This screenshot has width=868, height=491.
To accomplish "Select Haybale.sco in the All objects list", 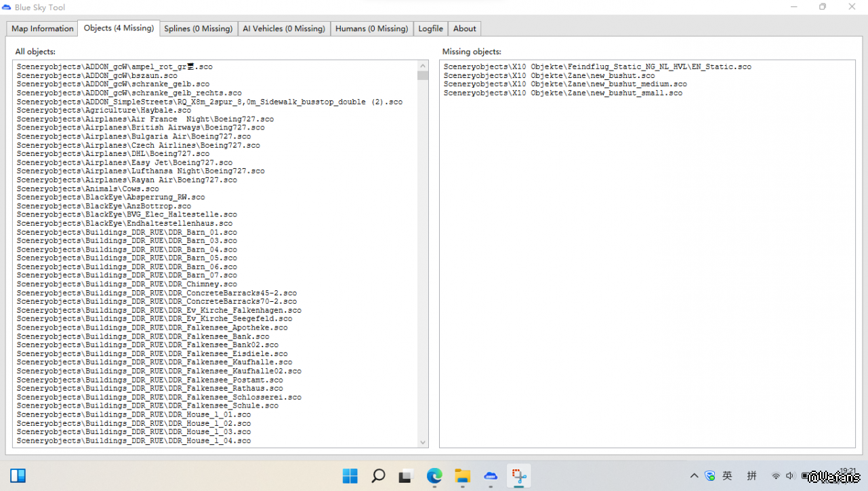I will tap(104, 111).
